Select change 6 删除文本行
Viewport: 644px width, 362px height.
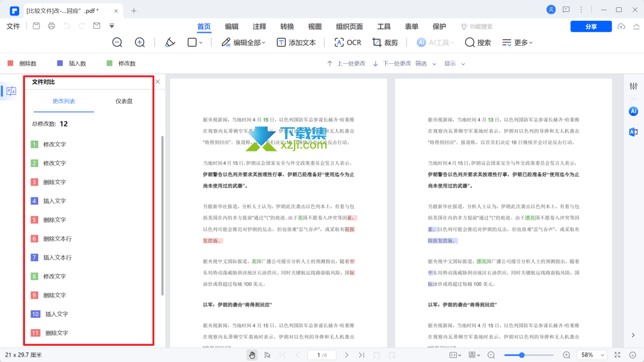click(x=51, y=239)
